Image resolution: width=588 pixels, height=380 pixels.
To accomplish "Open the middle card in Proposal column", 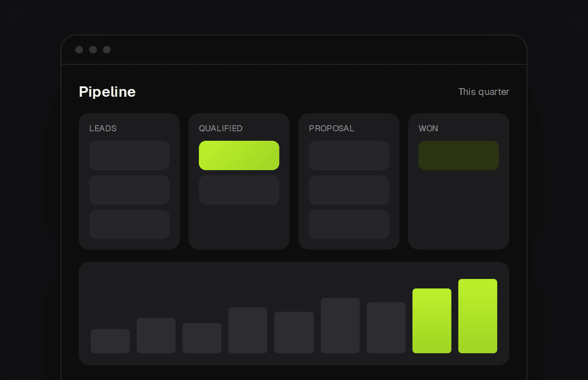I will (x=349, y=190).
